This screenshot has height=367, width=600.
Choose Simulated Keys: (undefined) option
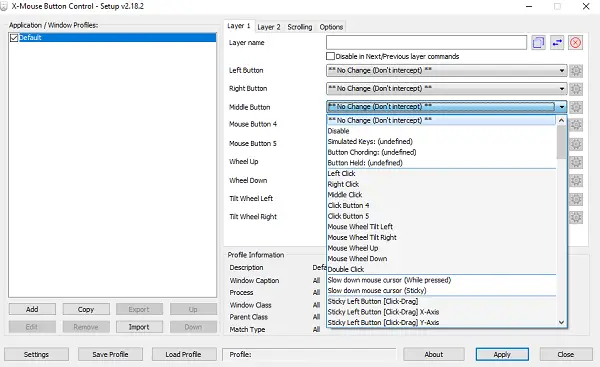click(x=441, y=142)
